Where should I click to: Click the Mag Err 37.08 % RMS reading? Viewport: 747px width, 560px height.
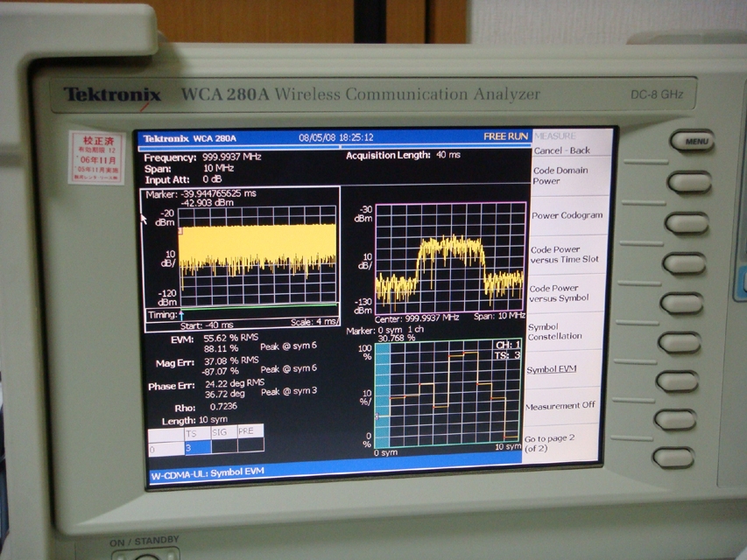click(x=231, y=360)
